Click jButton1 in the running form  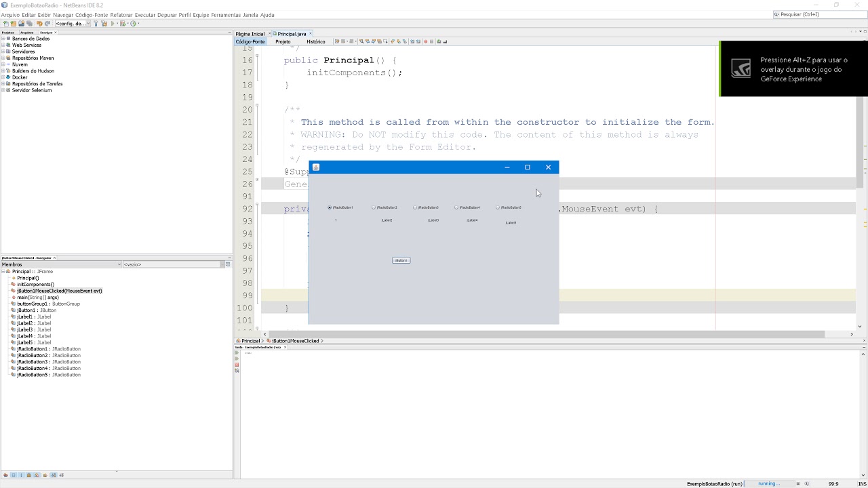click(x=401, y=260)
